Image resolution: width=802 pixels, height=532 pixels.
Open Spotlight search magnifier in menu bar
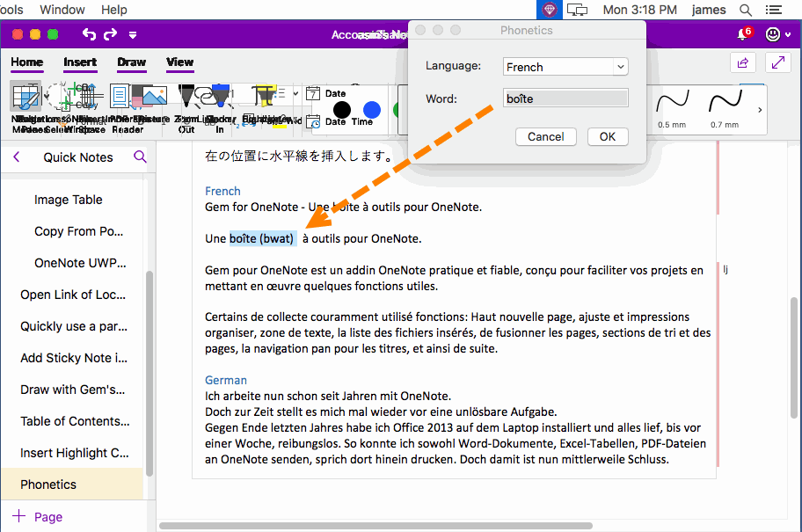click(x=746, y=10)
